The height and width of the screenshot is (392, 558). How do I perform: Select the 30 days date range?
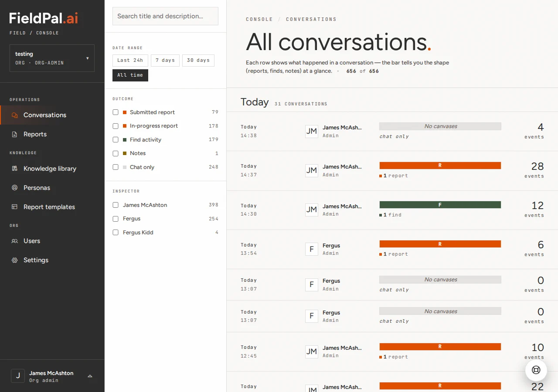tap(198, 61)
